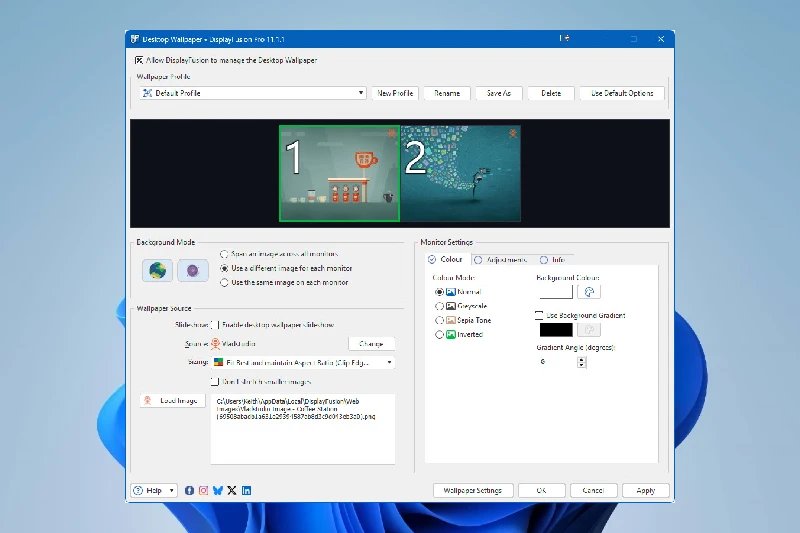Click the Help question mark icon
800x533 pixels.
138,490
